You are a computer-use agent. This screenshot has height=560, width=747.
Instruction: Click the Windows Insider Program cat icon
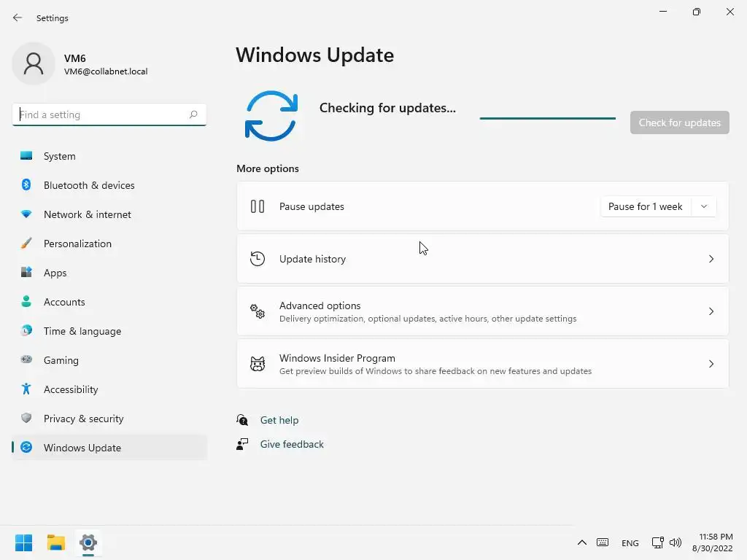click(x=258, y=364)
